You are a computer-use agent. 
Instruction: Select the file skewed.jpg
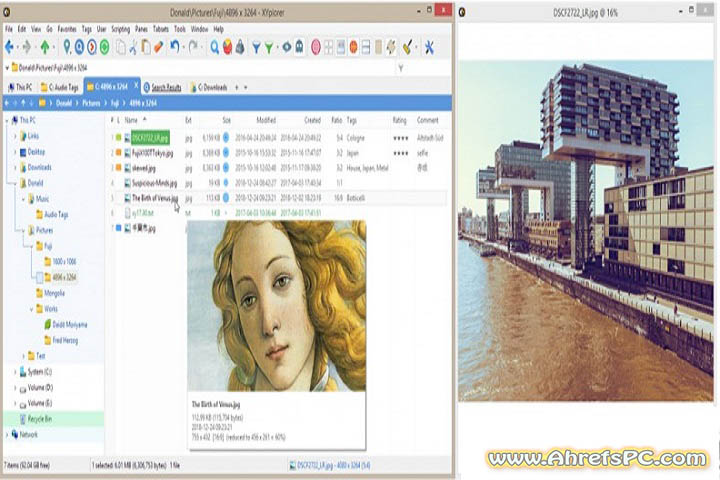point(144,168)
